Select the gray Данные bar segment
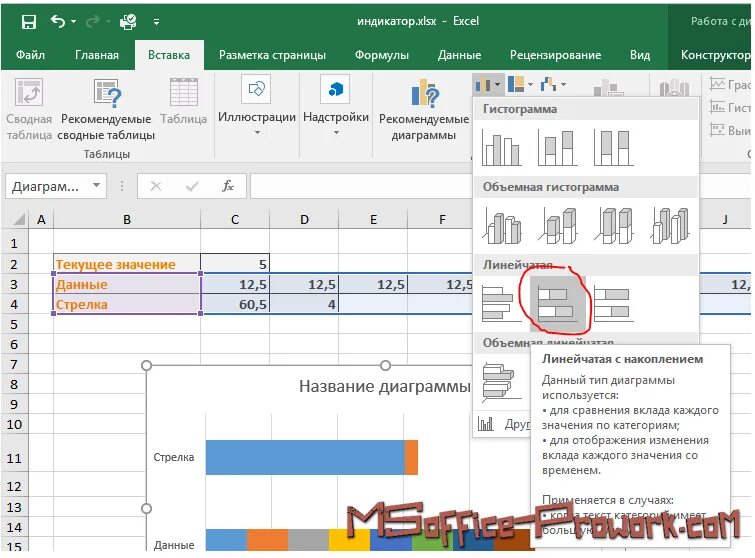Screen dimensions: 755x558 tap(308, 540)
